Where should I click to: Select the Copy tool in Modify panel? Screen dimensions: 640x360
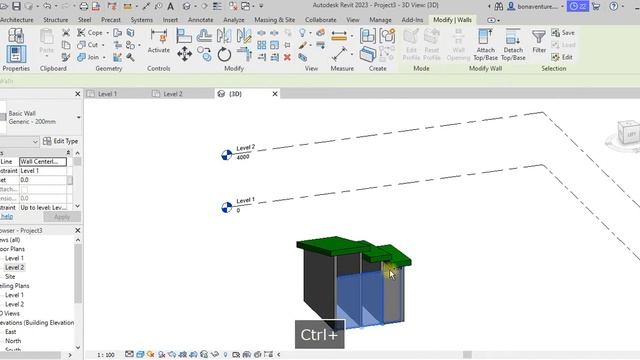(x=204, y=54)
